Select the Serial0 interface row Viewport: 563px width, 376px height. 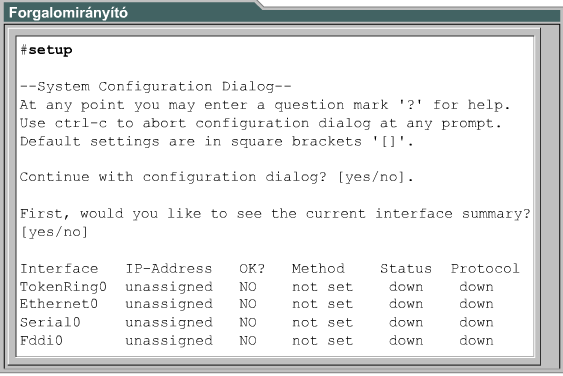coord(257,322)
